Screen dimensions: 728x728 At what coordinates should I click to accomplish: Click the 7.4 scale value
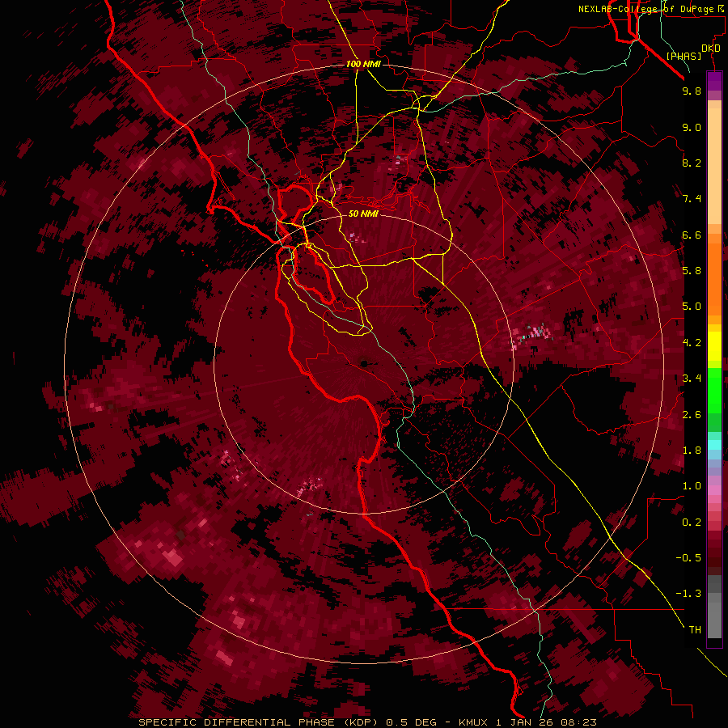pos(692,199)
